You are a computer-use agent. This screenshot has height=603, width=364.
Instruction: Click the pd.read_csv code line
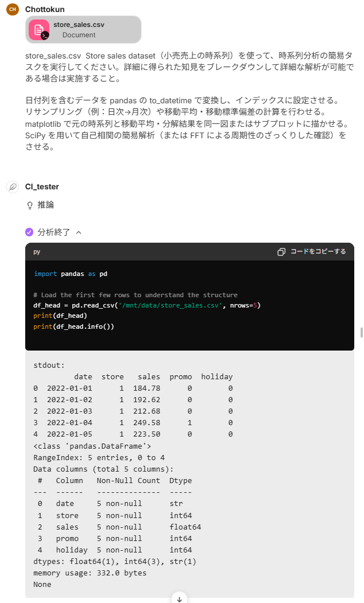147,305
